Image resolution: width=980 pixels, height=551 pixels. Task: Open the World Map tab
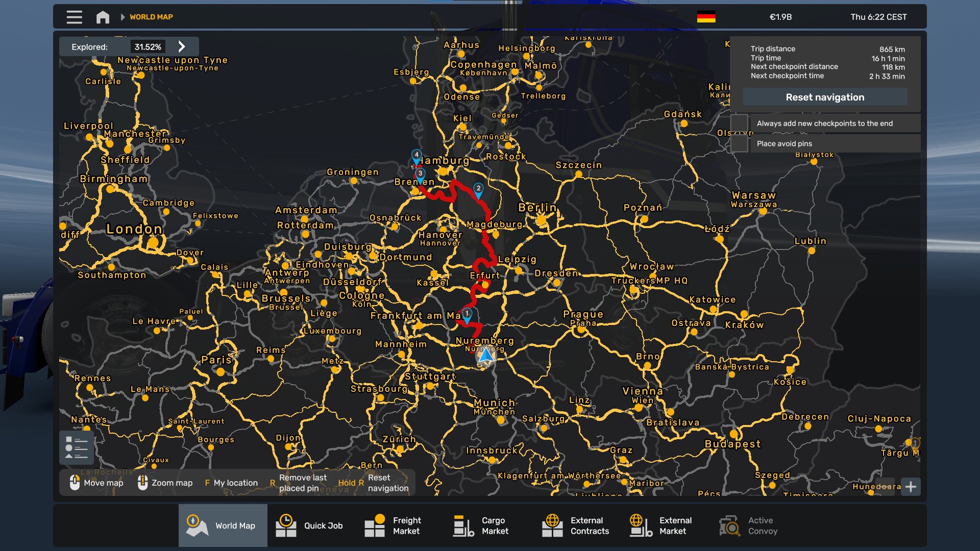point(223,525)
